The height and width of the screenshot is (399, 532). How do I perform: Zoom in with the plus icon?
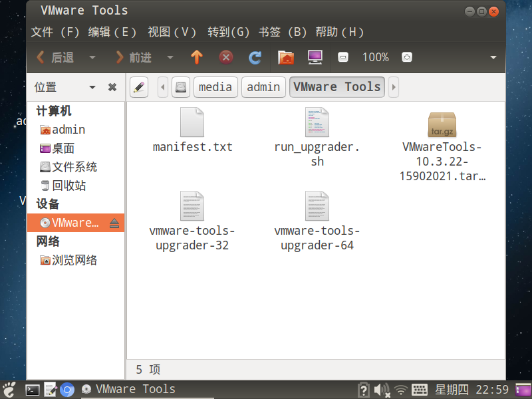[x=407, y=57]
